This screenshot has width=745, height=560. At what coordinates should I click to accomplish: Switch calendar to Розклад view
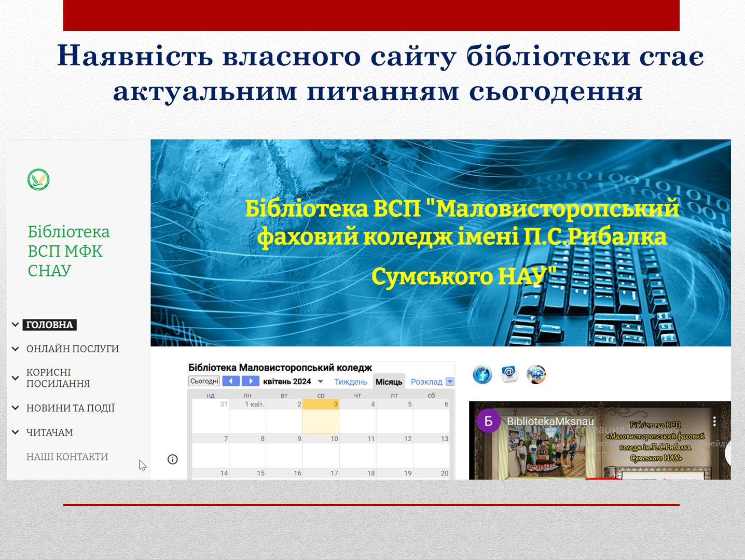(x=426, y=382)
